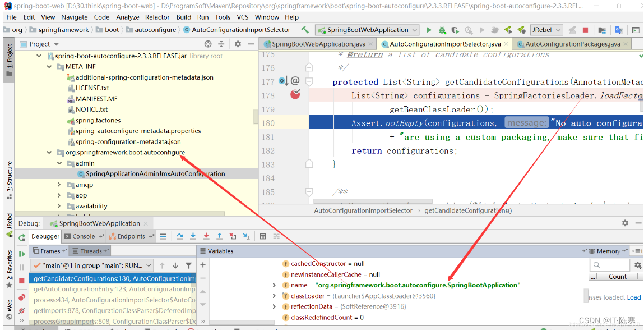Open Debug panel settings gear icon

click(x=625, y=223)
